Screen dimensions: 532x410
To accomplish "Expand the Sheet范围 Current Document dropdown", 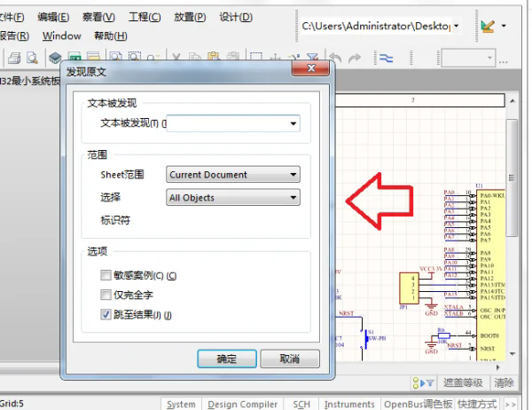I will (233, 175).
